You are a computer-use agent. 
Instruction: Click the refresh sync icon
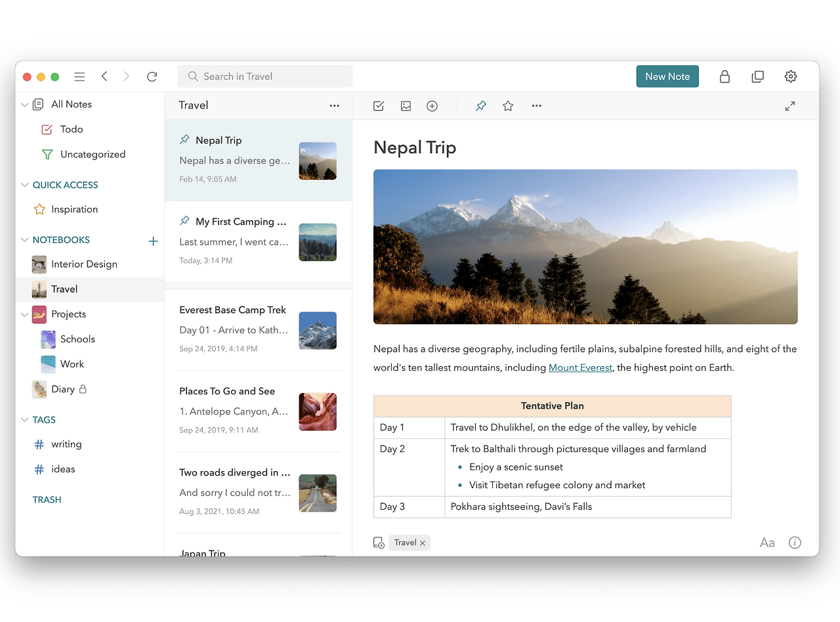[x=152, y=77]
